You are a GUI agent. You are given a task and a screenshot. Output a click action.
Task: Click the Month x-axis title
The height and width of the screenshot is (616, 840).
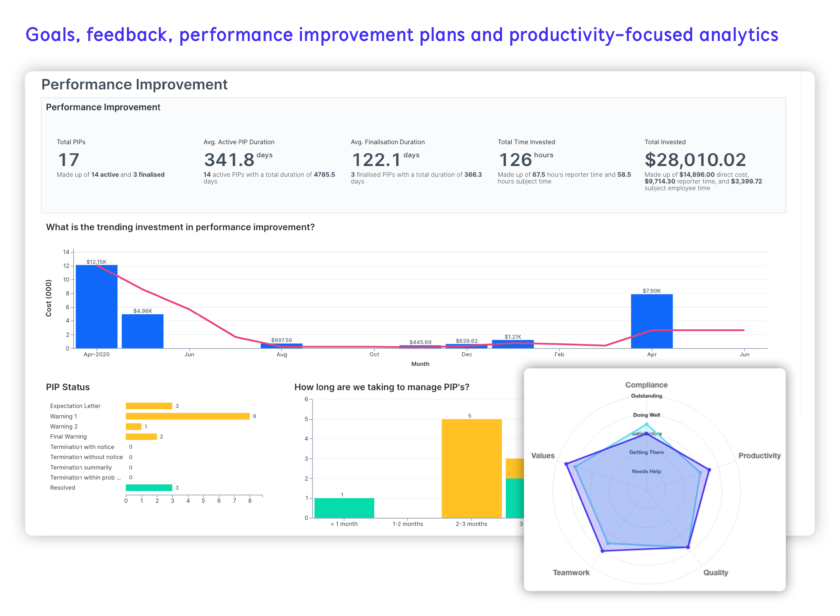pos(420,364)
